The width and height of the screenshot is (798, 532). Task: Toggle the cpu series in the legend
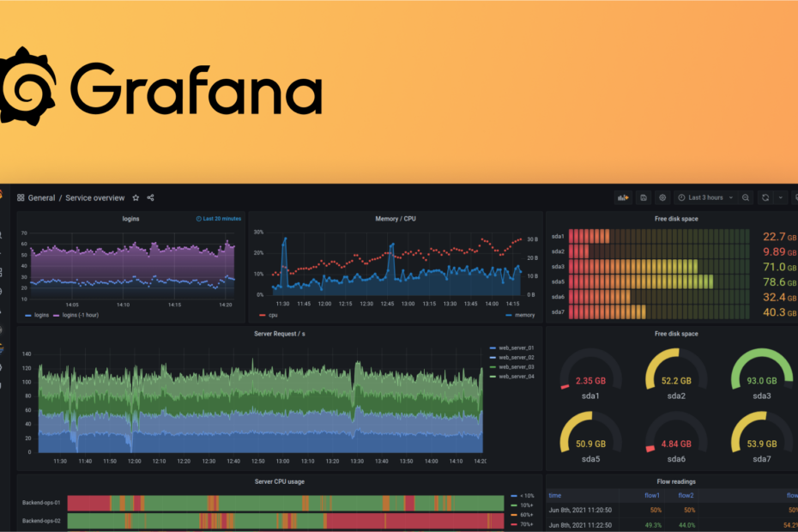[x=269, y=315]
